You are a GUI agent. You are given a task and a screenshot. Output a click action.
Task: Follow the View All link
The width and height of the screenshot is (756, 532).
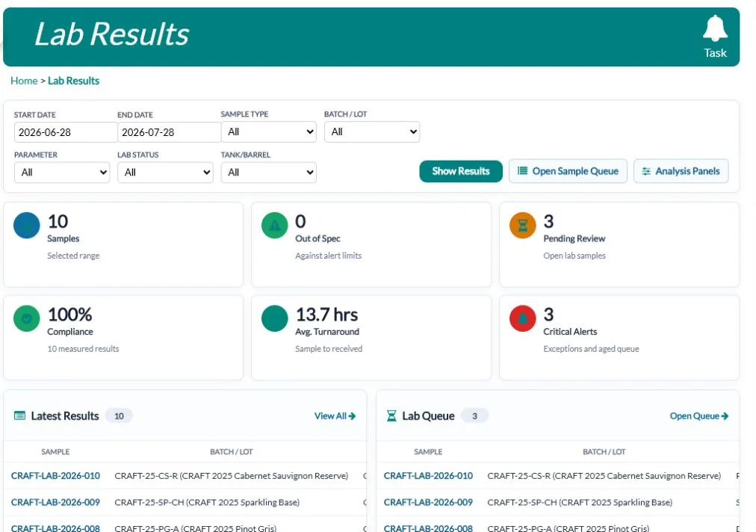pos(335,415)
